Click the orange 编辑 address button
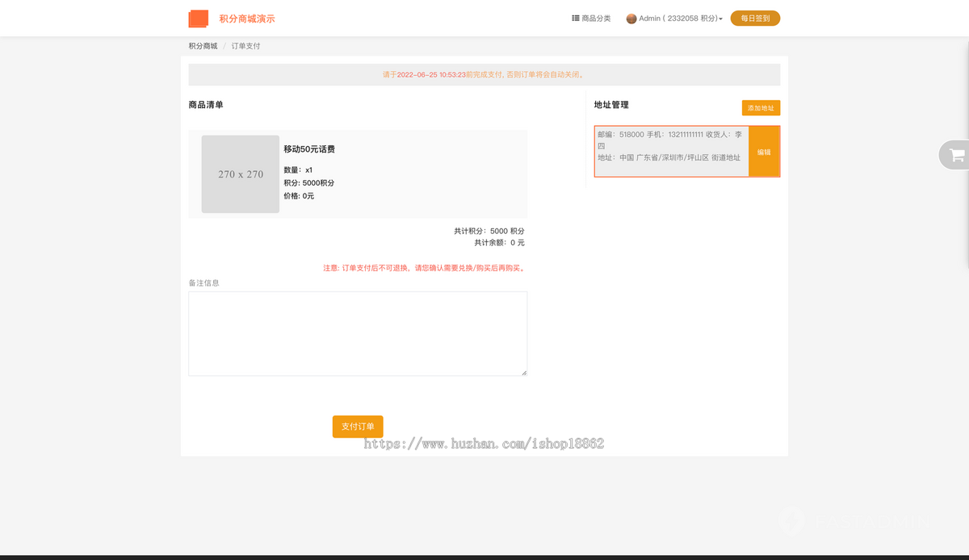969x560 pixels. pyautogui.click(x=764, y=151)
